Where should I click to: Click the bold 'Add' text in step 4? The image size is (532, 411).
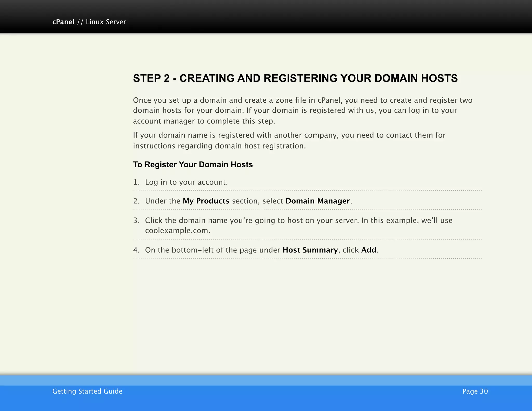pos(369,250)
